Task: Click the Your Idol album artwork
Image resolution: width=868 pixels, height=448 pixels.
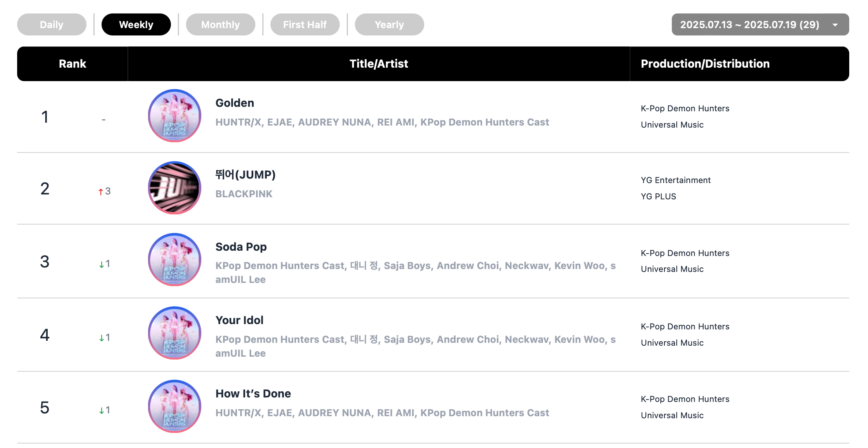Action: (175, 333)
